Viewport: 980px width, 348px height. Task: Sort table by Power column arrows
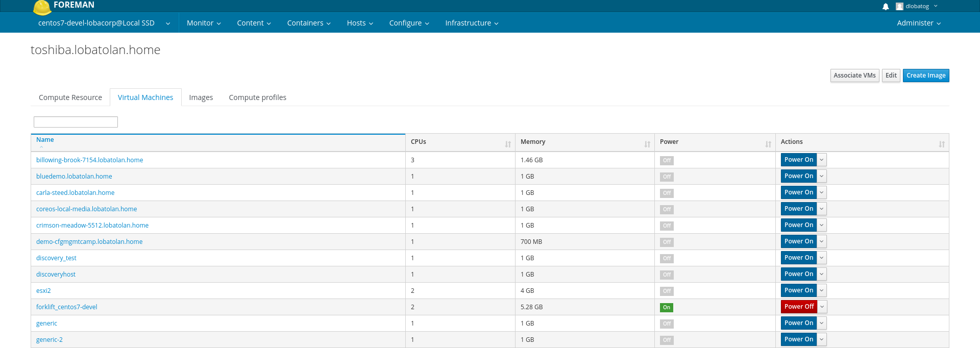coord(768,144)
